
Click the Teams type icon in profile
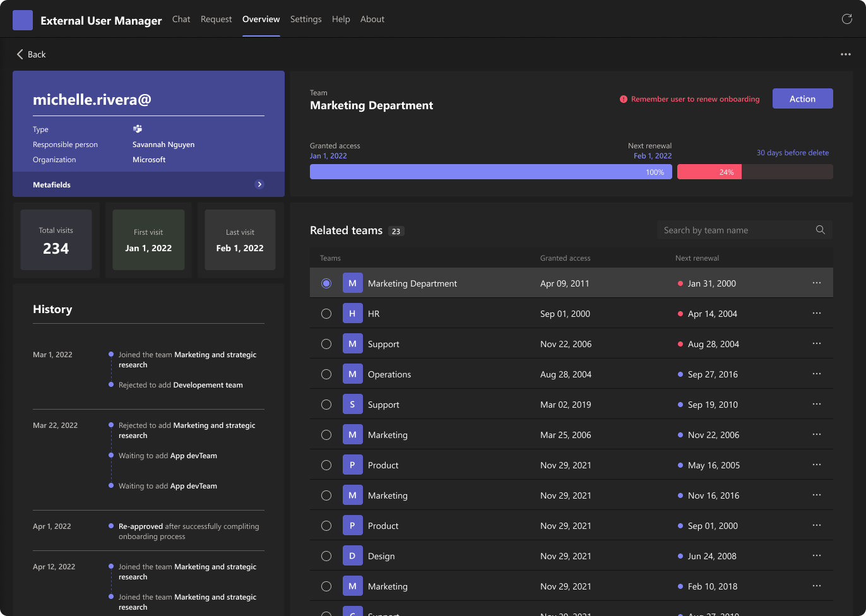point(138,129)
